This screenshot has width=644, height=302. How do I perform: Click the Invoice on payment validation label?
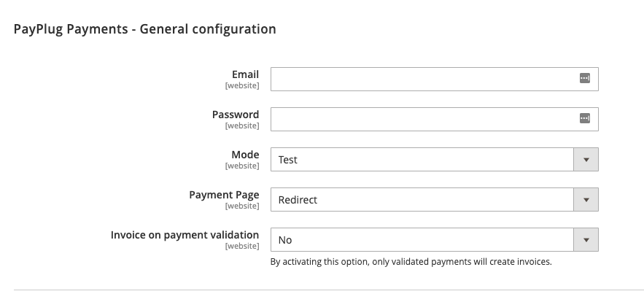click(x=185, y=235)
